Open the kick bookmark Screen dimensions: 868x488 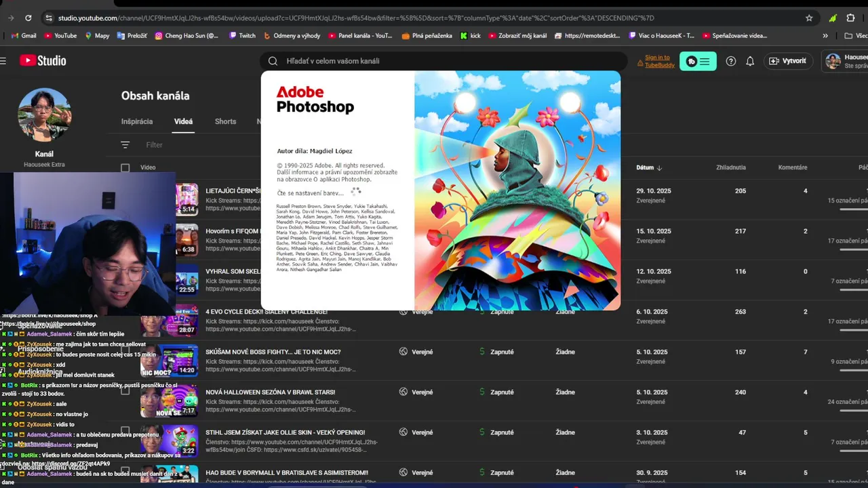point(470,35)
